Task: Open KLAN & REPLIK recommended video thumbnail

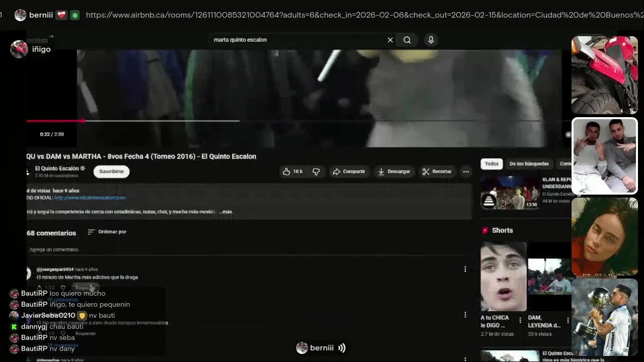Action: coord(510,192)
